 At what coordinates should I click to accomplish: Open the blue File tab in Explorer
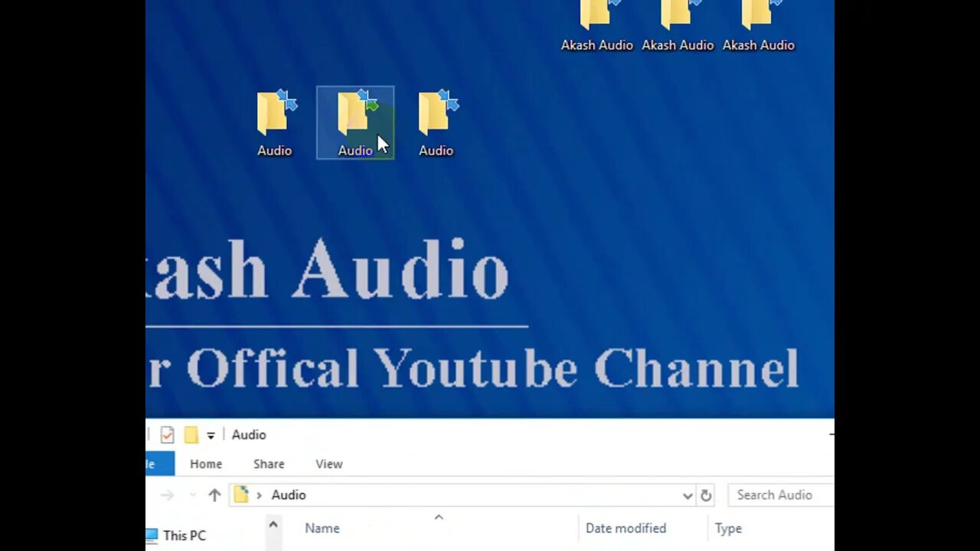(160, 464)
